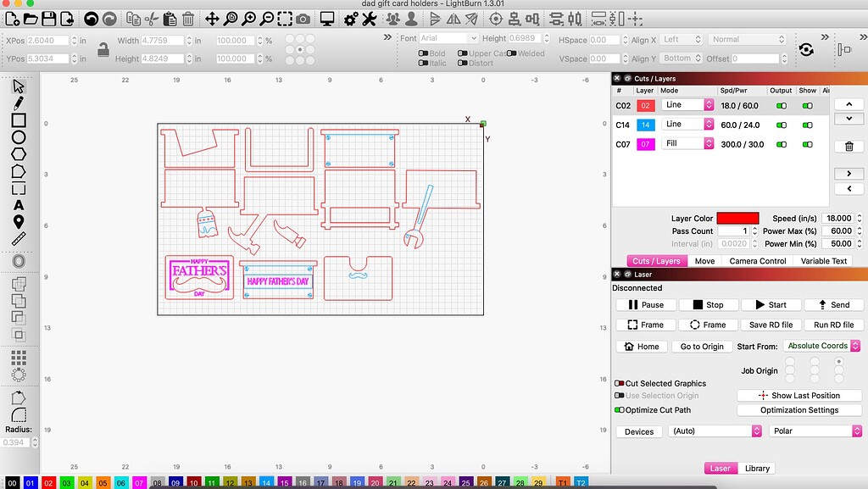The width and height of the screenshot is (868, 489).
Task: Select the Polygon tool
Action: click(x=18, y=153)
